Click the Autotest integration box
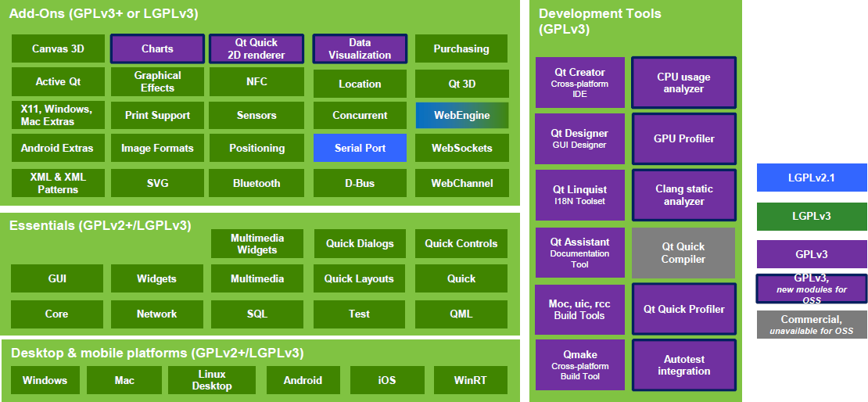The image size is (868, 402). coord(683,365)
